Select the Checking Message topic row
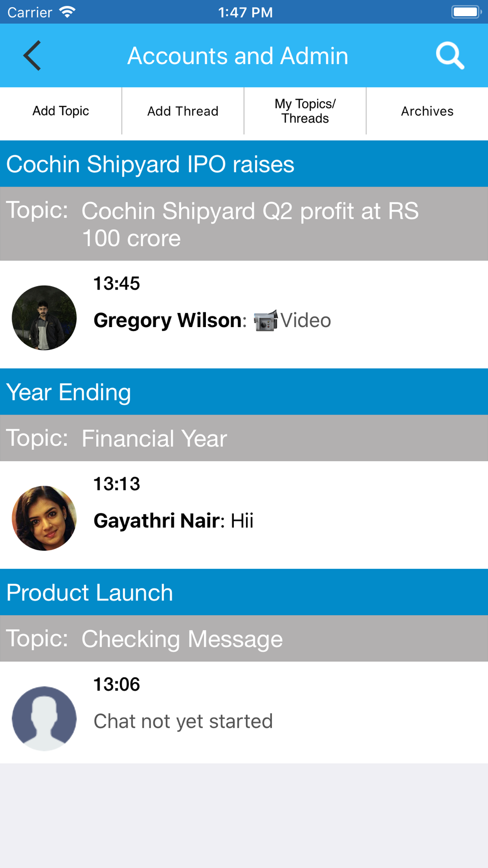The height and width of the screenshot is (868, 488). coord(244,639)
